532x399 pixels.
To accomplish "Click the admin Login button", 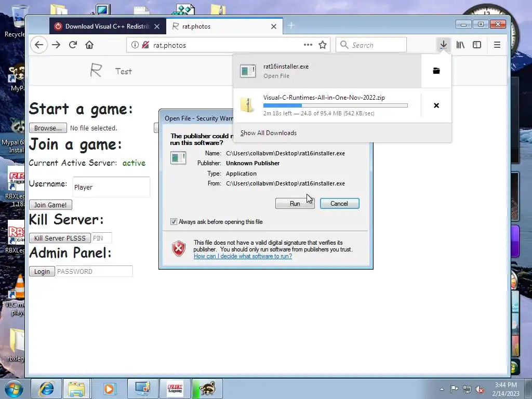I will pos(42,271).
